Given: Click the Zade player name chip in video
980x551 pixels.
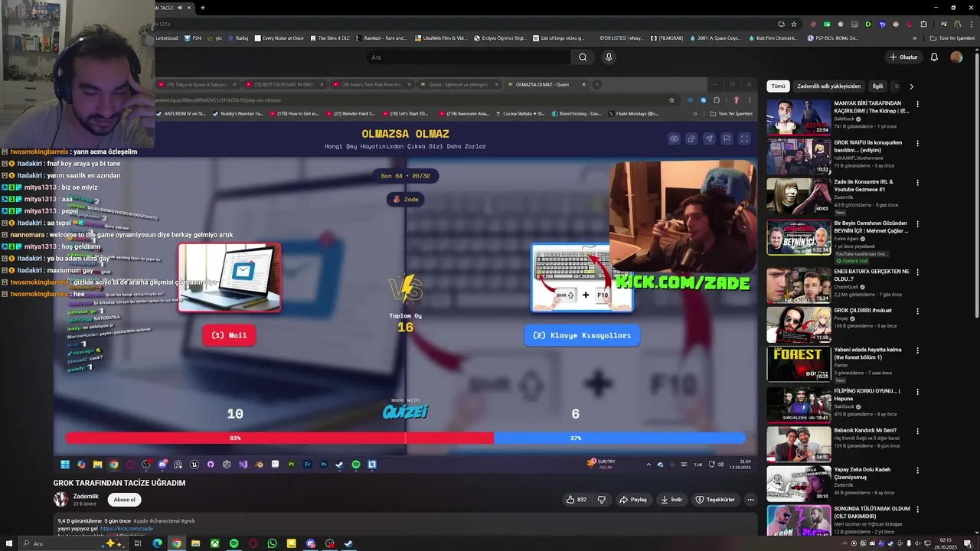Looking at the screenshot, I should coord(406,199).
